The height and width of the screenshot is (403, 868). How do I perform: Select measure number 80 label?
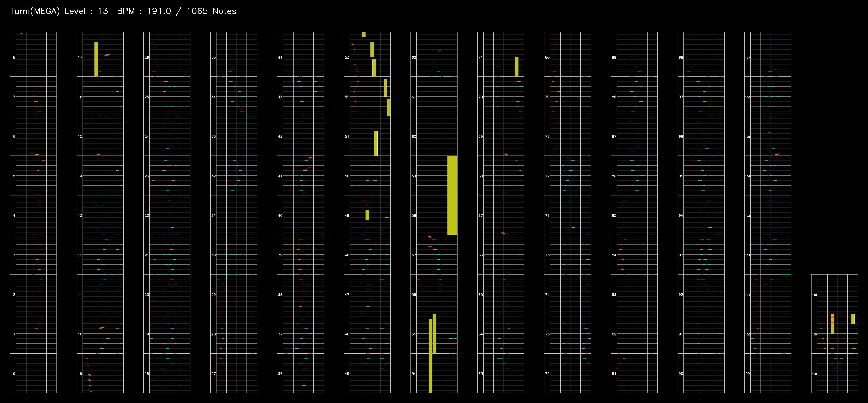click(547, 57)
